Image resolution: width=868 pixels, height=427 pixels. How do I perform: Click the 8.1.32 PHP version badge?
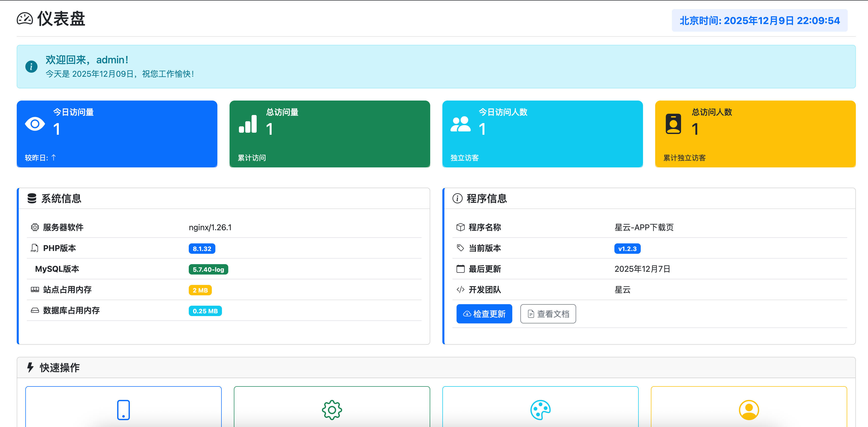click(x=202, y=248)
